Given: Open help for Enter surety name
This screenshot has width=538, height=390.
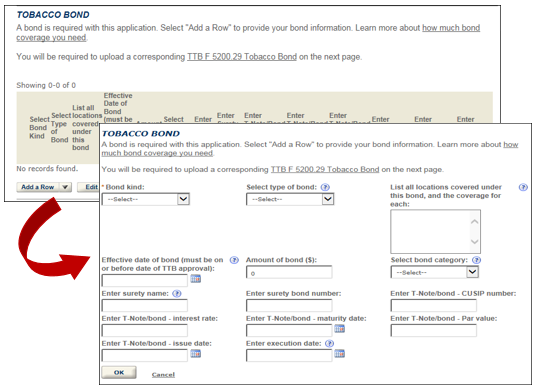Looking at the screenshot, I should pos(177,294).
